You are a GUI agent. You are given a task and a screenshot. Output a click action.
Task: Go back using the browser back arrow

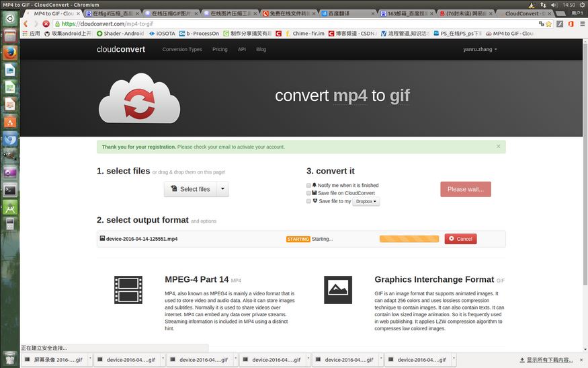(x=26, y=24)
